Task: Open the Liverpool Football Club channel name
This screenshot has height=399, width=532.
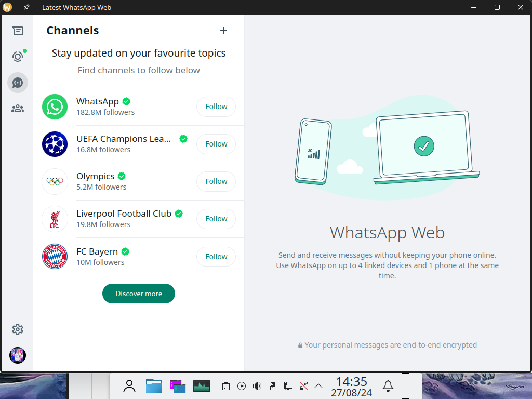Action: (124, 214)
